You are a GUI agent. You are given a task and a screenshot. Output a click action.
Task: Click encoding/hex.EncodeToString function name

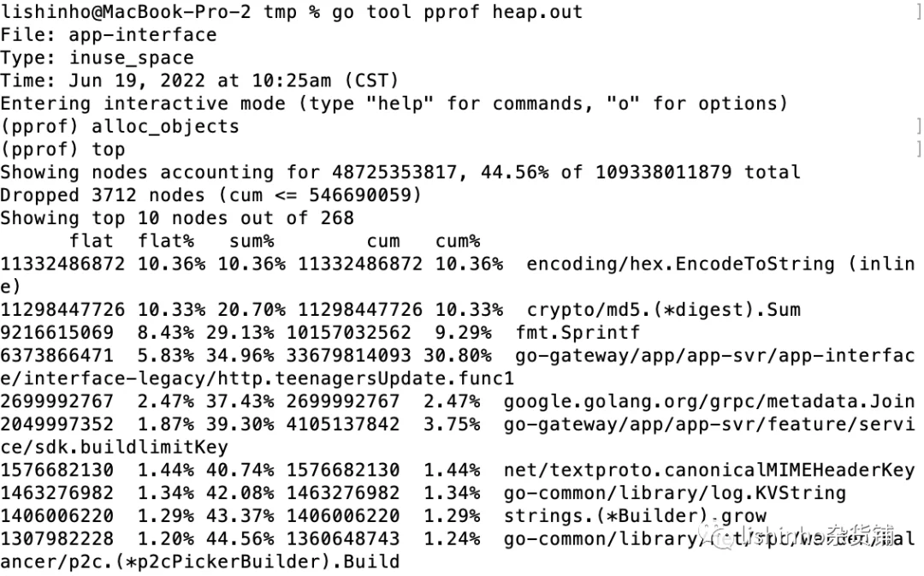point(681,264)
